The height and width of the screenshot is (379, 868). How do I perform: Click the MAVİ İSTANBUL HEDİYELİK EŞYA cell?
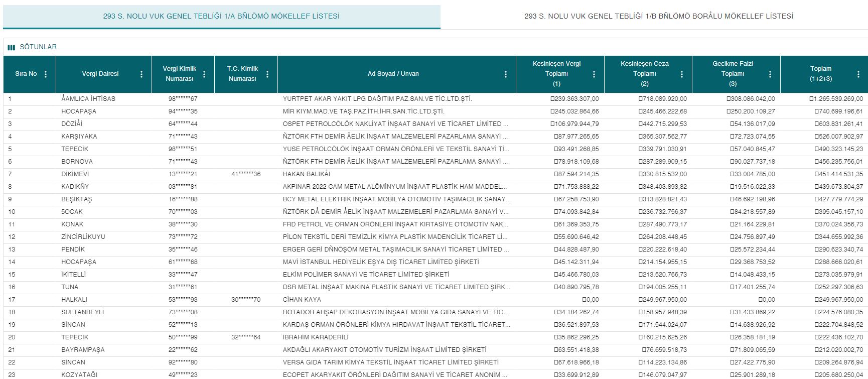tap(381, 262)
